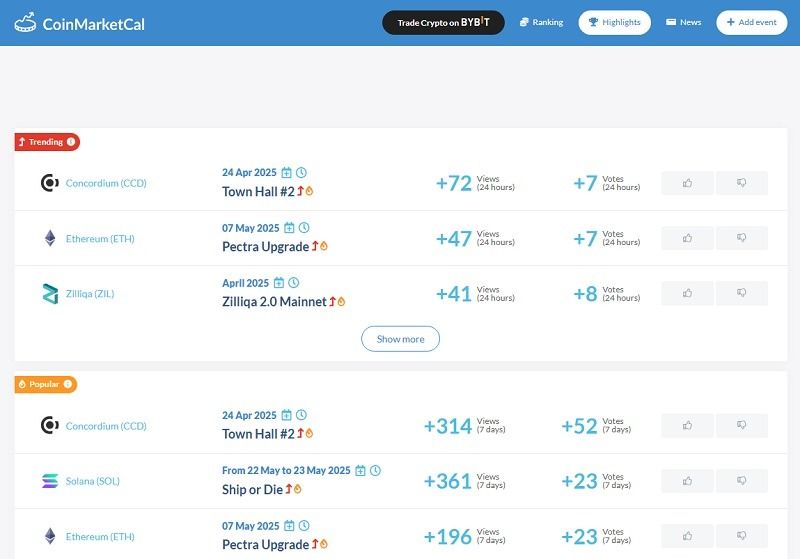Click the Solana coin logo

[50, 480]
